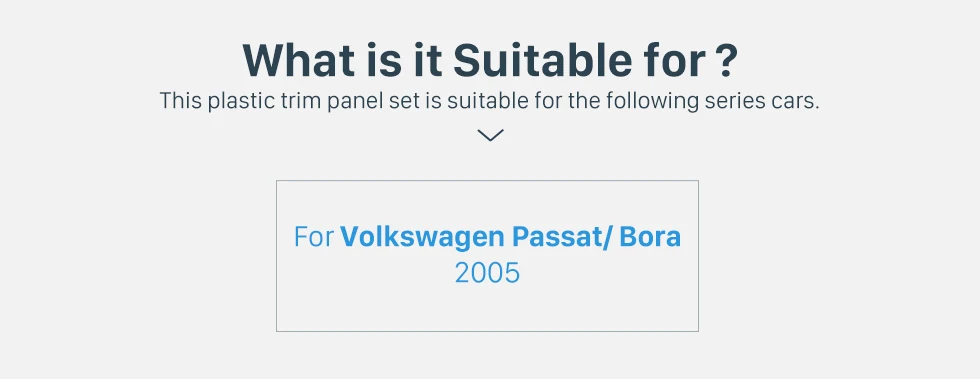980x379 pixels.
Task: Click the subtitle about plastic trim panel set
Action: point(489,101)
